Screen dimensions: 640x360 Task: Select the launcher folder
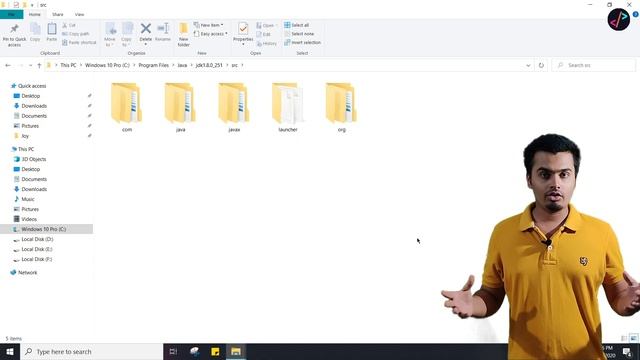click(x=288, y=107)
